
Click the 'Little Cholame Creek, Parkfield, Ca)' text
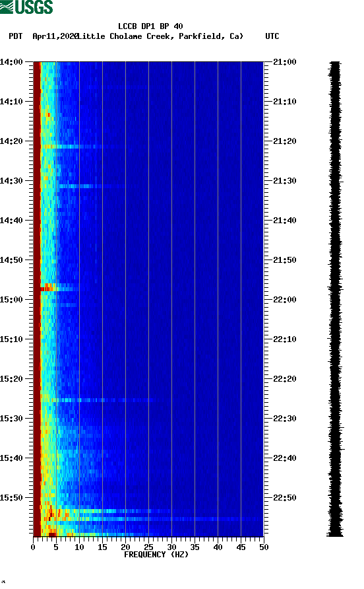[x=161, y=36]
